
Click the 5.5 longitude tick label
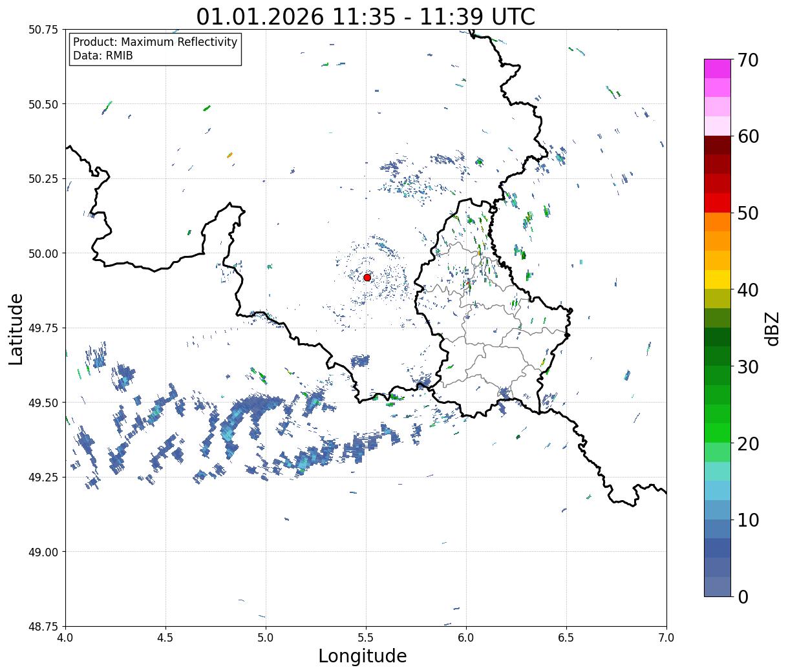pos(366,638)
